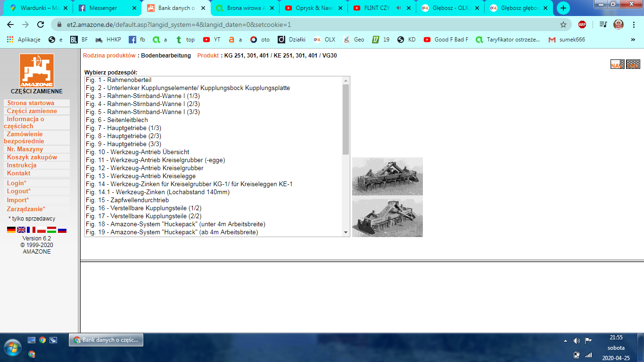Click the Amazone logo in sidebar
Screen dimensions: 644x362
(x=36, y=70)
